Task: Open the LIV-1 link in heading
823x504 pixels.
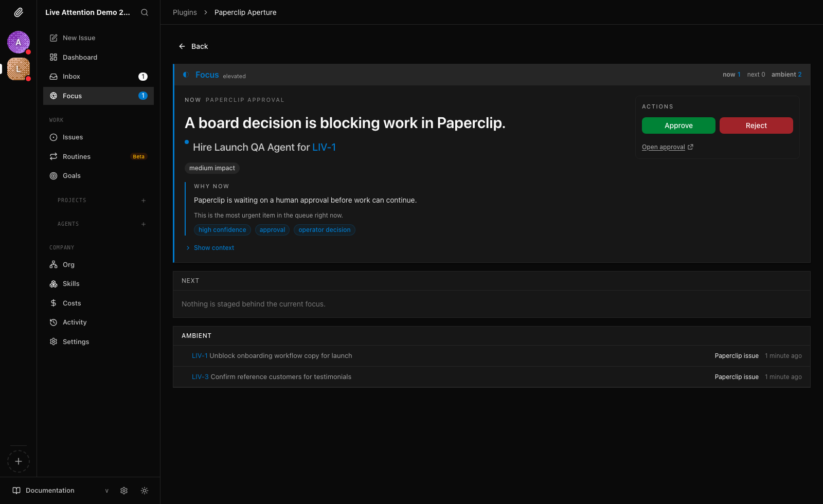Action: tap(324, 148)
